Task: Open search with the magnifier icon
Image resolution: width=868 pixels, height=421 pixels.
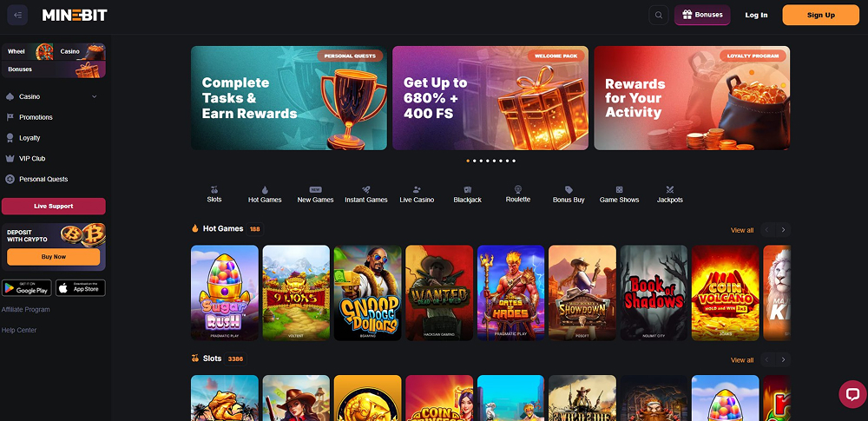Action: 658,15
